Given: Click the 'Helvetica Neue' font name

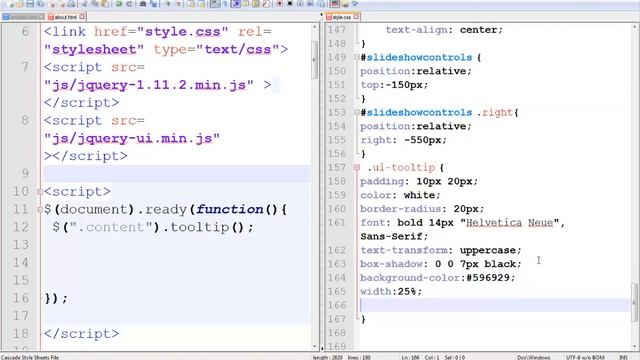Looking at the screenshot, I should (509, 222).
